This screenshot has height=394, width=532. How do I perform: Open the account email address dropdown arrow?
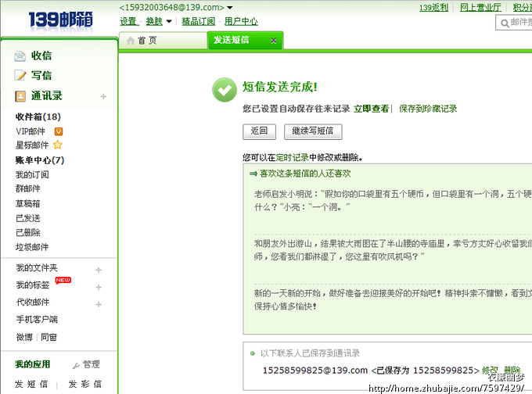click(x=230, y=8)
